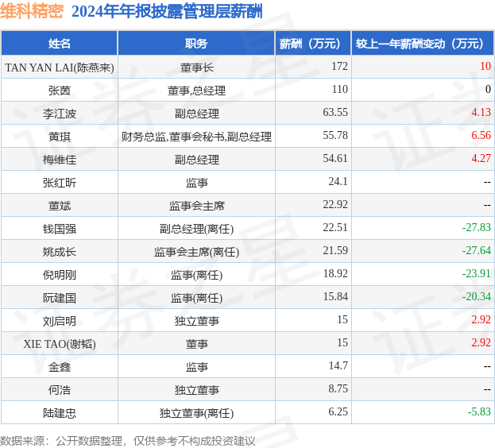Click the green change value -5.83
This screenshot has height=448, width=495.
coord(479,411)
